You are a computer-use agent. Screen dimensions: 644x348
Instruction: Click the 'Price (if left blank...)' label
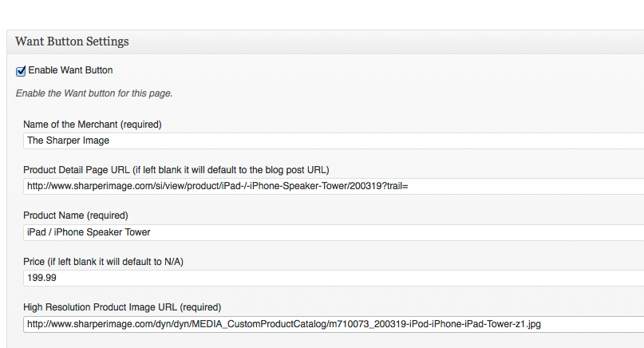pyautogui.click(x=103, y=262)
